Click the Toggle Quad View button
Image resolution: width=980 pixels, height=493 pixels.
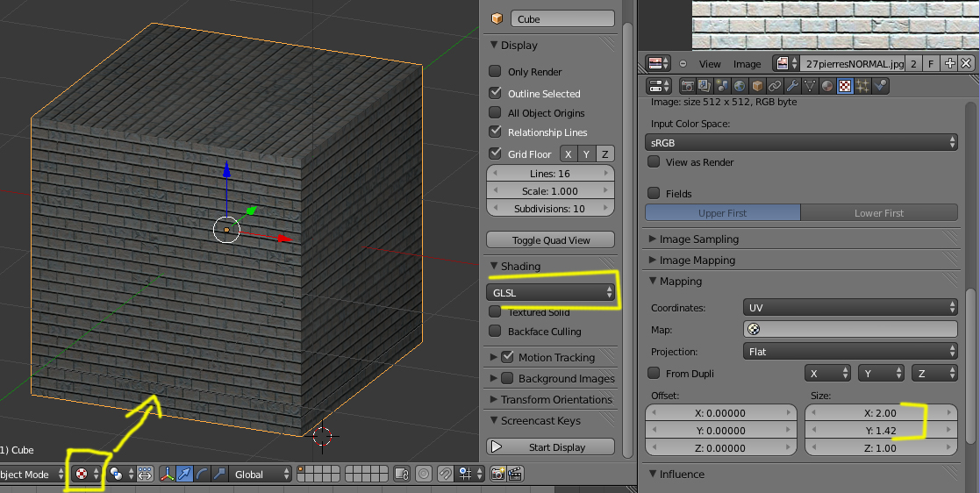pos(550,240)
